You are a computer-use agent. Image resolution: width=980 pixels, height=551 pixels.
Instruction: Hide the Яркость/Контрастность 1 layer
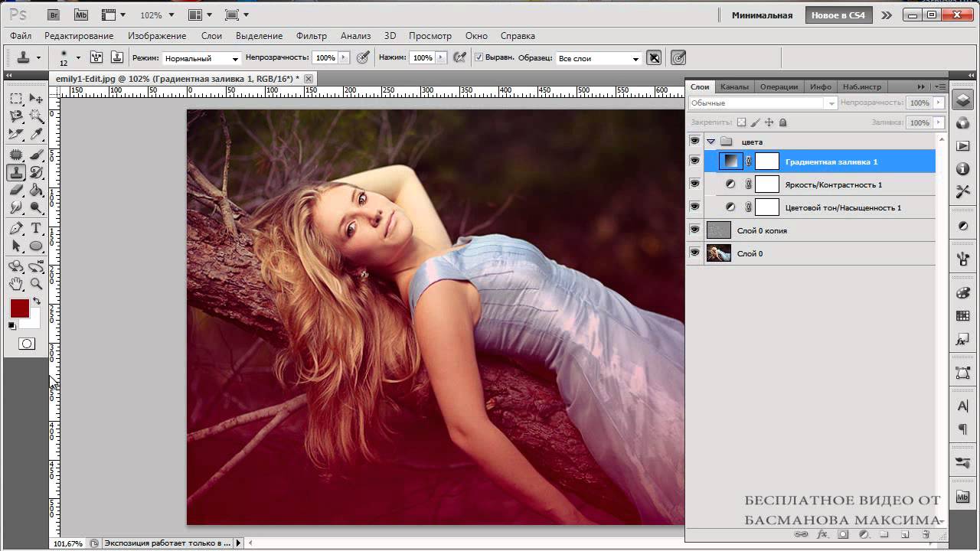(x=694, y=184)
